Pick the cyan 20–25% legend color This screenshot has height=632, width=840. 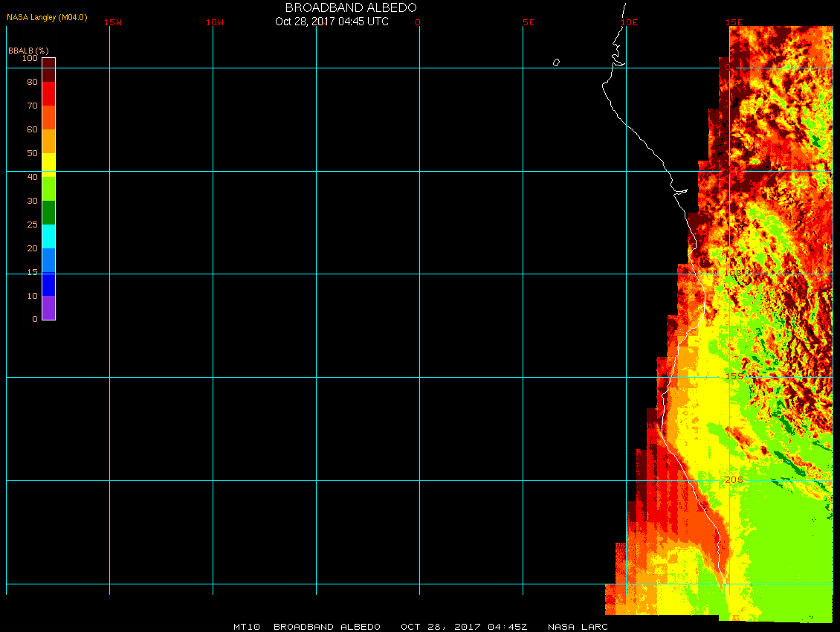point(48,236)
